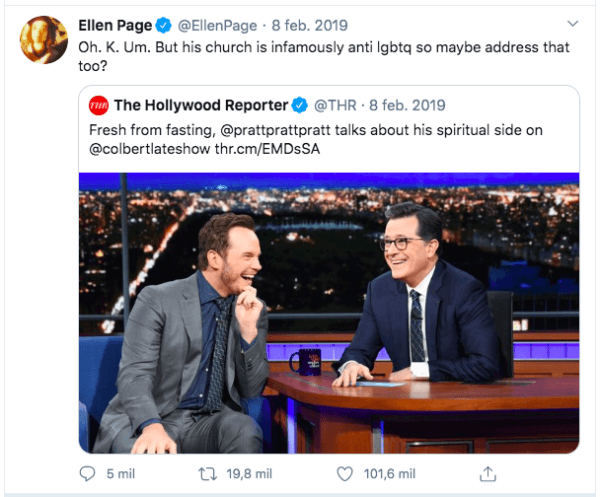Open the Ellen Page display name
This screenshot has height=497, width=600.
115,26
